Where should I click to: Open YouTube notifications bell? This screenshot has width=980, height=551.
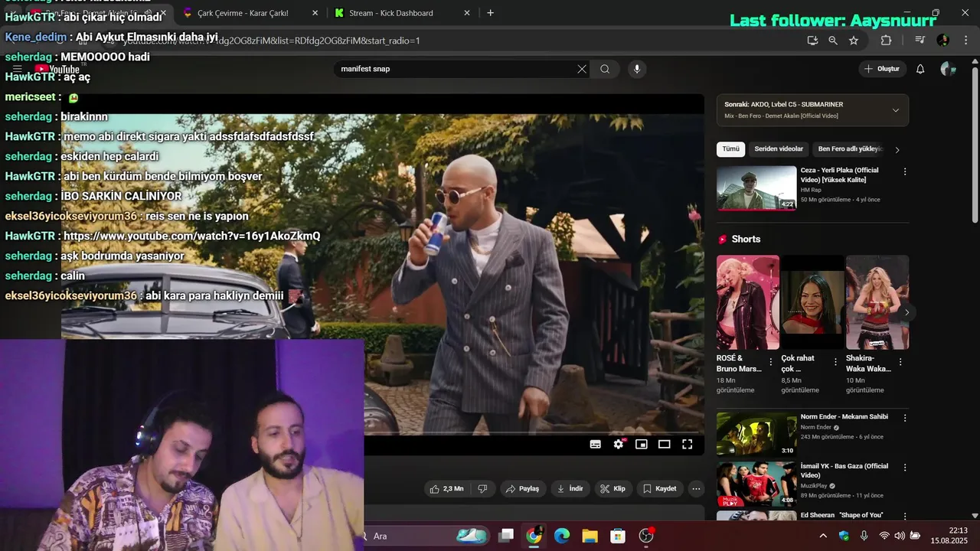(920, 69)
